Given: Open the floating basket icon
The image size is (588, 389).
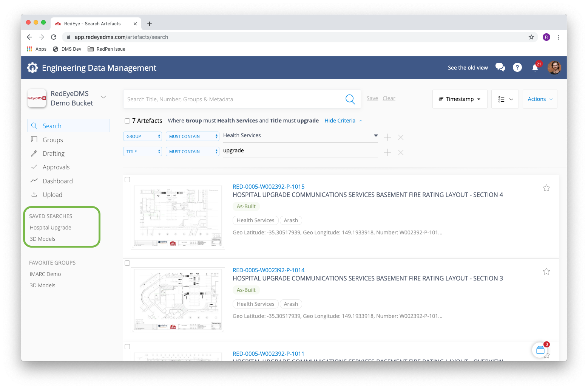Looking at the screenshot, I should click(540, 350).
